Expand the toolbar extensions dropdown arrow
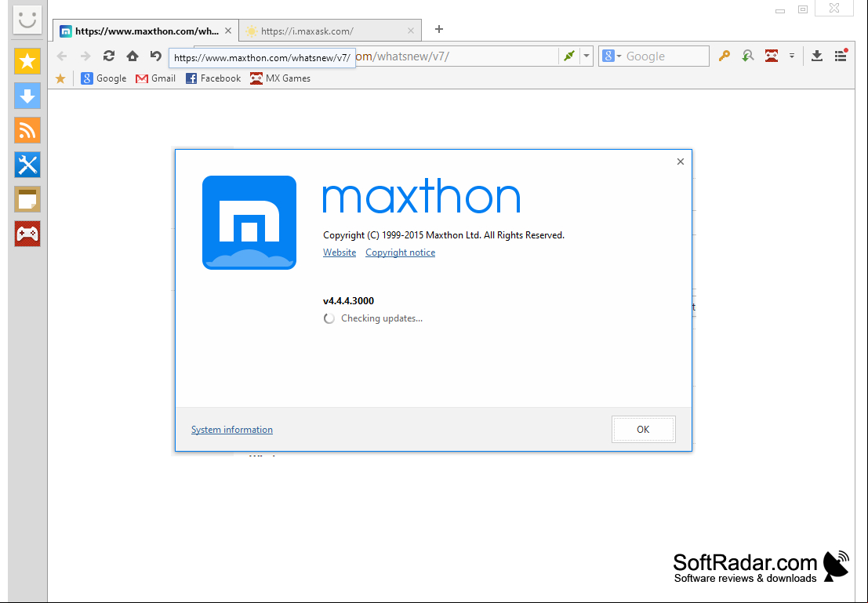Image resolution: width=868 pixels, height=603 pixels. pyautogui.click(x=792, y=56)
